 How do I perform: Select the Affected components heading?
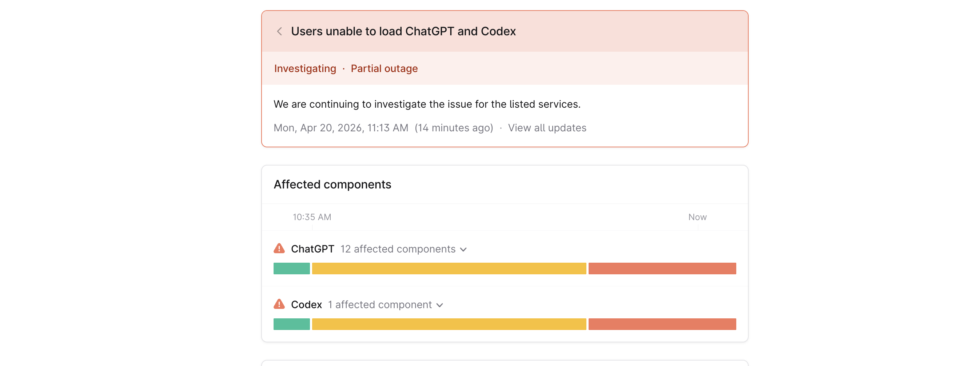coord(332,184)
